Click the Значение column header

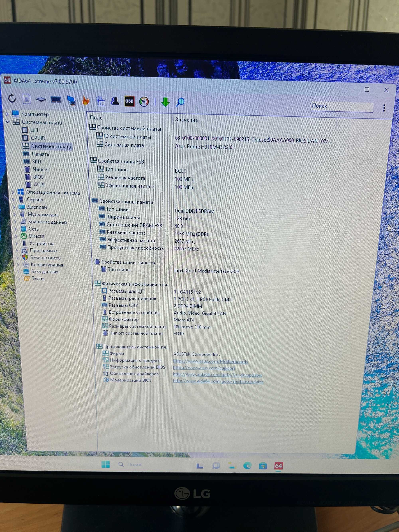[x=186, y=120]
